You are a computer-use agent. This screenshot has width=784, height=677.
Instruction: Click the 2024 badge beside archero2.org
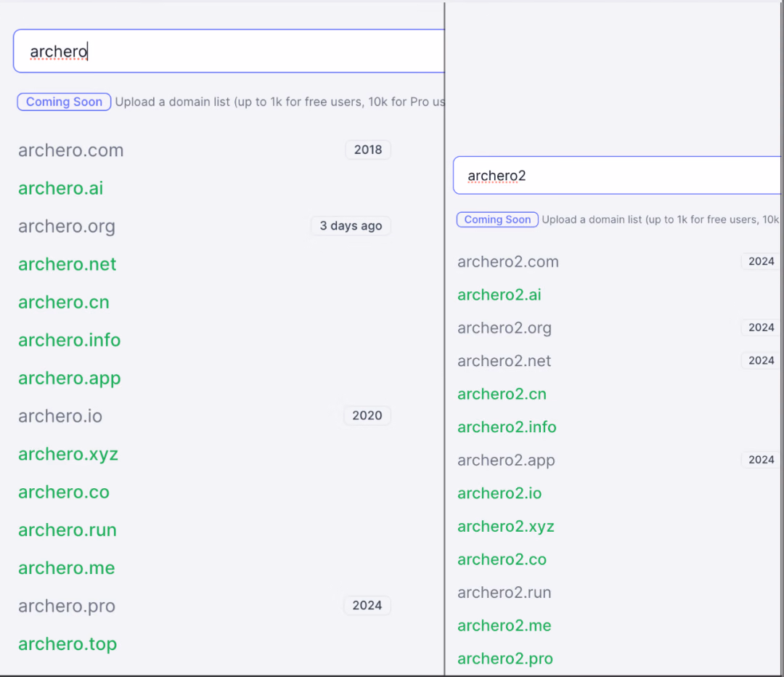pyautogui.click(x=761, y=328)
